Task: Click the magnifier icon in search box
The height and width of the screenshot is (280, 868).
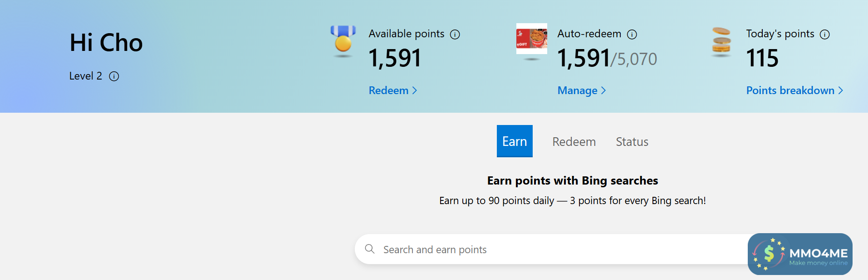Action: 370,249
